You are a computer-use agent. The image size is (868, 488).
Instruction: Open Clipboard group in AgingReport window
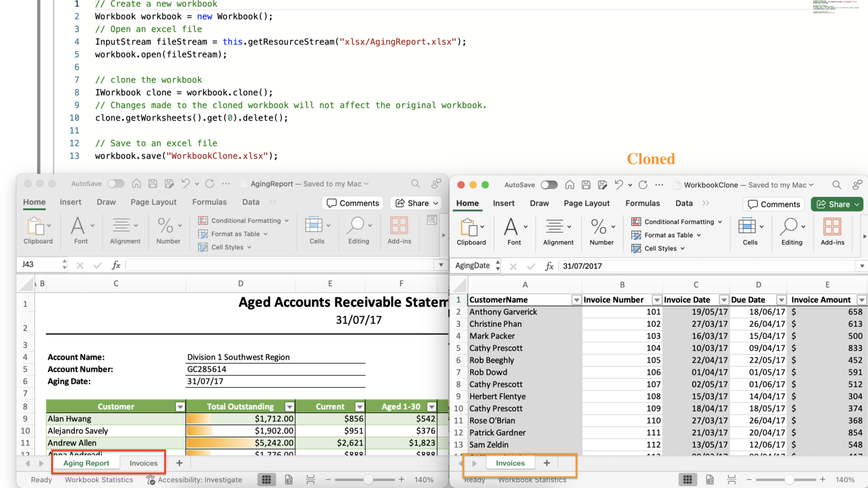[x=38, y=231]
